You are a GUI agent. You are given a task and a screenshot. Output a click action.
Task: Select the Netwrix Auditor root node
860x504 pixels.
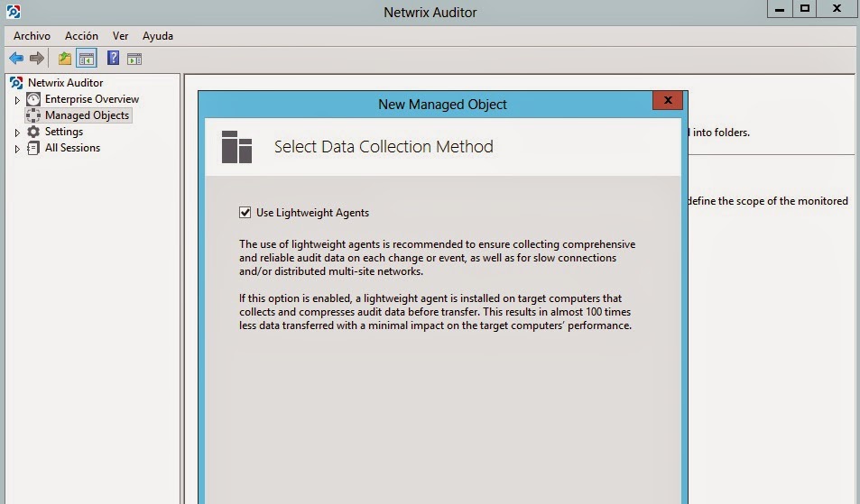(65, 83)
